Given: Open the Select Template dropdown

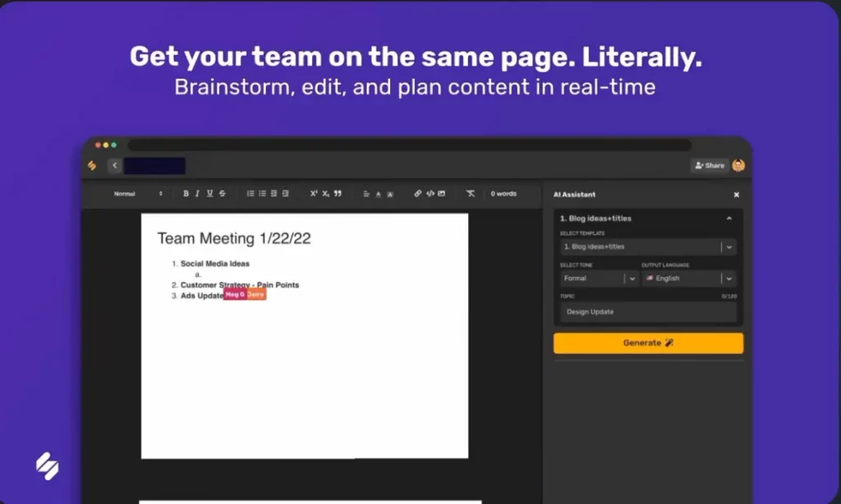Looking at the screenshot, I should click(648, 246).
